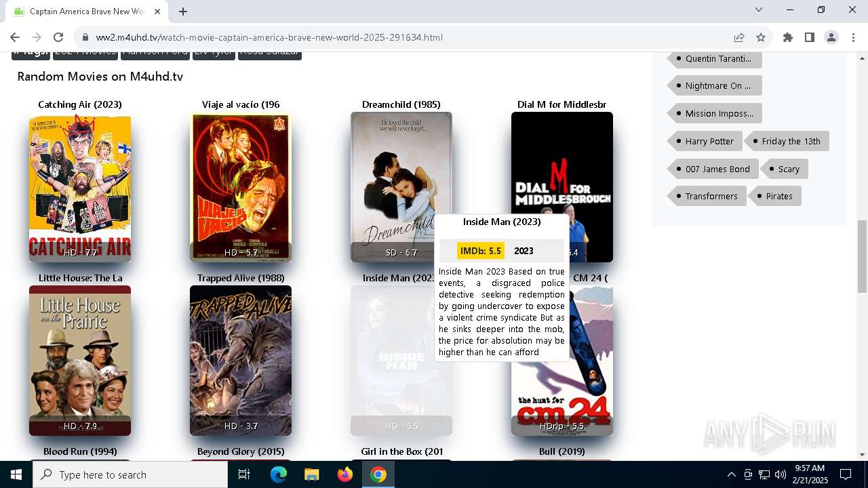
Task: Click the IMDb: 5.5 badge in tooltip
Action: 481,251
